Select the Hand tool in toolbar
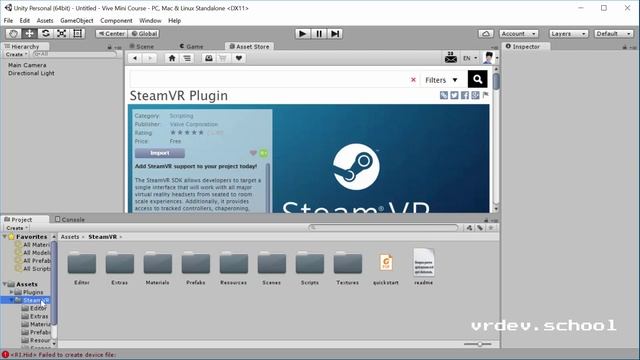The height and width of the screenshot is (360, 640). 13,33
